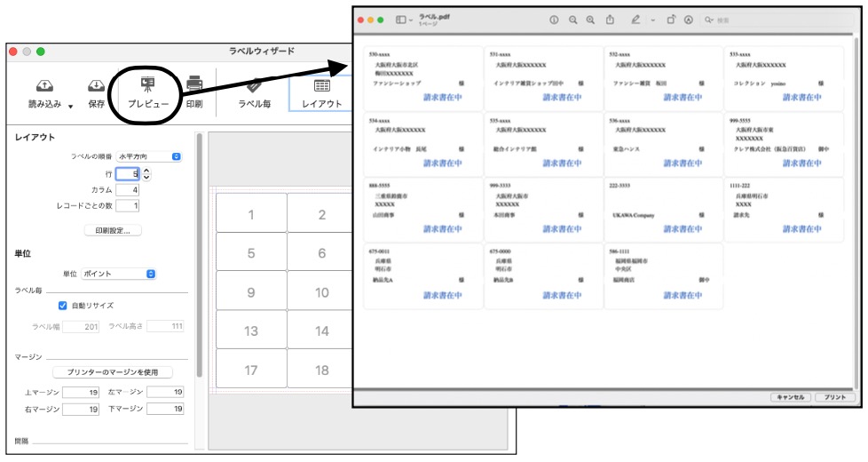Open the ラベルの順番 dropdown showing 水平方向
This screenshot has height=462, width=868.
(149, 156)
